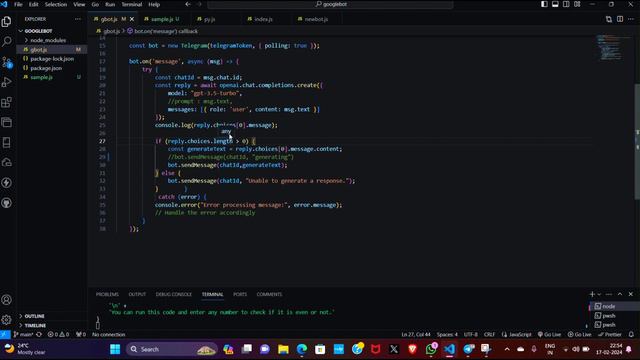640x360 pixels.
Task: Switch to the PROBLEMS panel tab
Action: pos(107,294)
